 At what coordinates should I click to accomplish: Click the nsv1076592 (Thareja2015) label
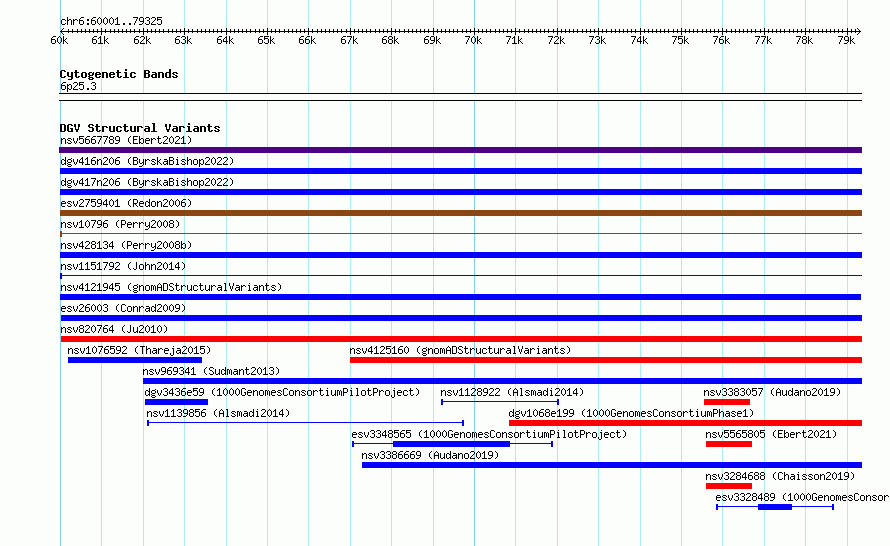[139, 350]
